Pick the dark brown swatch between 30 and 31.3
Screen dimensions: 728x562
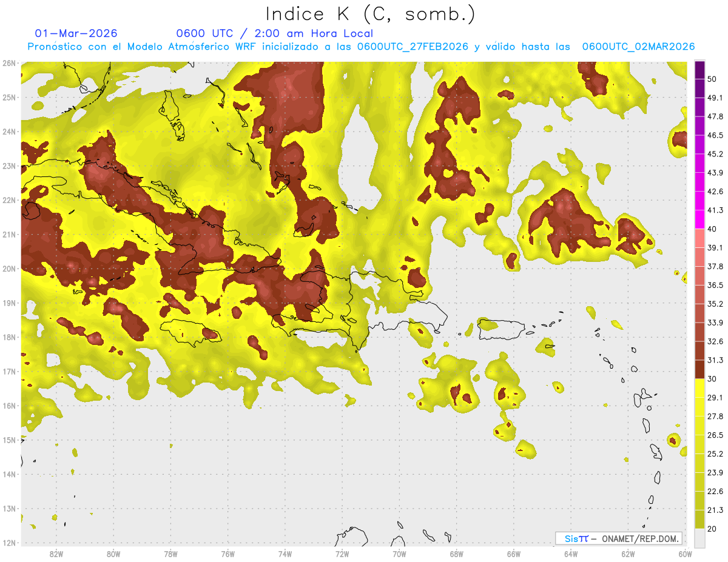[x=699, y=369]
